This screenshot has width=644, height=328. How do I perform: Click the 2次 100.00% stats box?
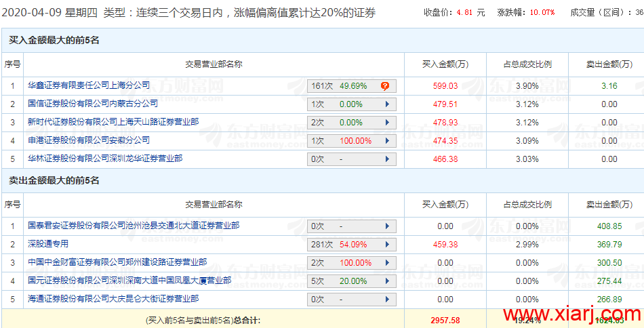click(x=352, y=263)
